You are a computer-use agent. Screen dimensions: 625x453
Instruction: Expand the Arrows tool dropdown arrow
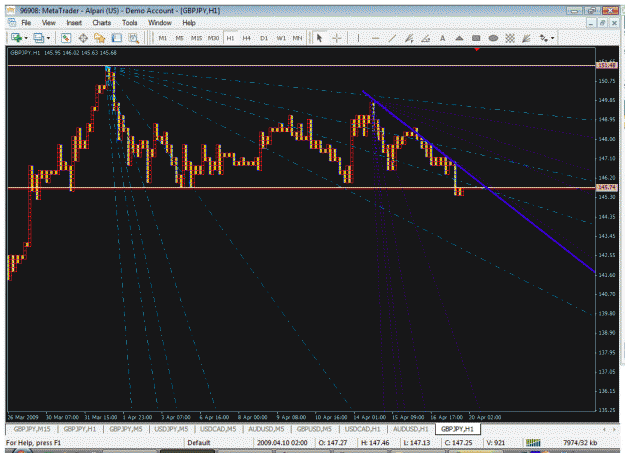point(552,38)
